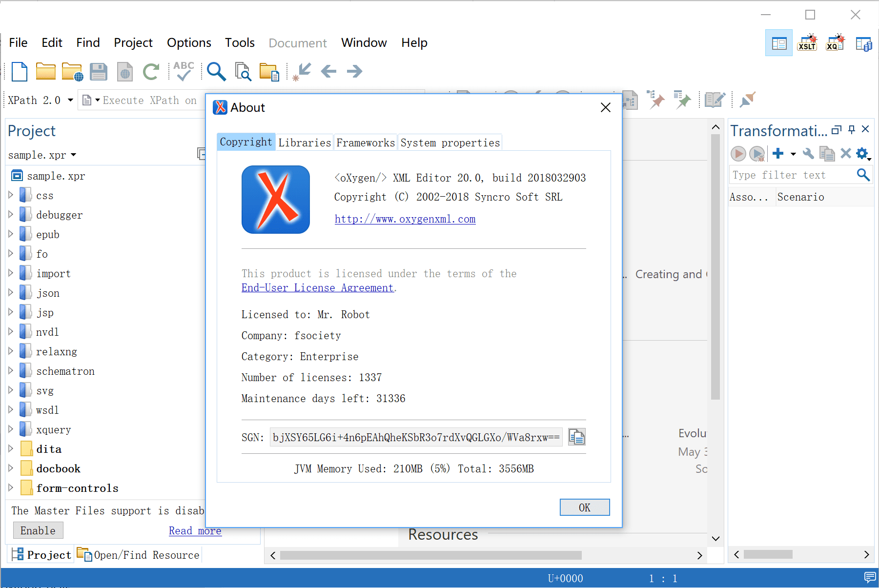Copy the SGN value to clipboard

[576, 437]
